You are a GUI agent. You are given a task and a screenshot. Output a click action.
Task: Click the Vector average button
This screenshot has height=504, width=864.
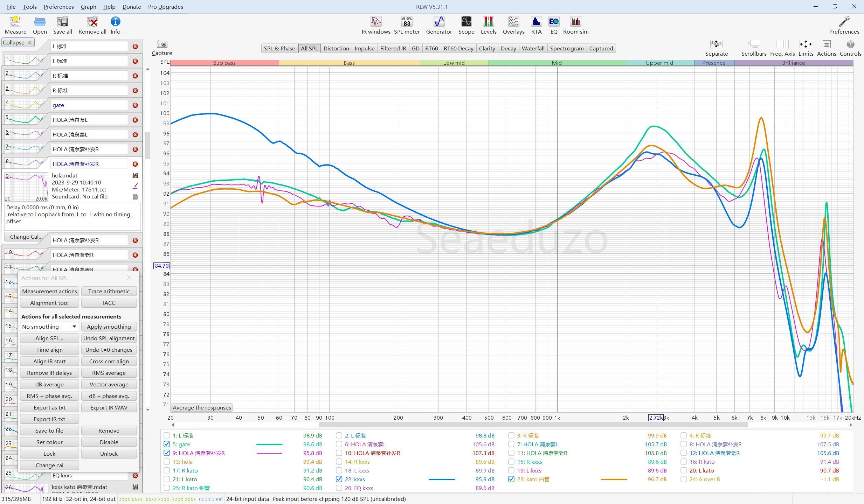(109, 384)
